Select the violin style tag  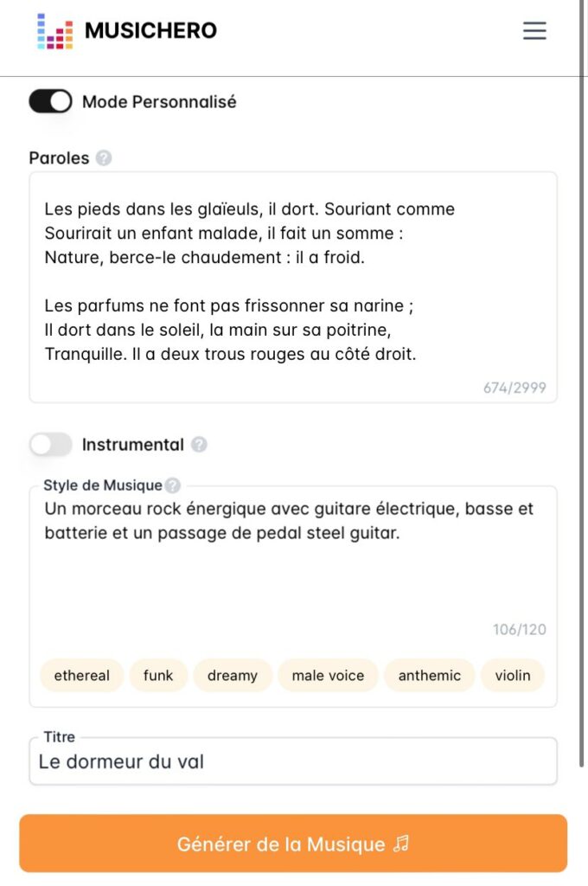513,676
